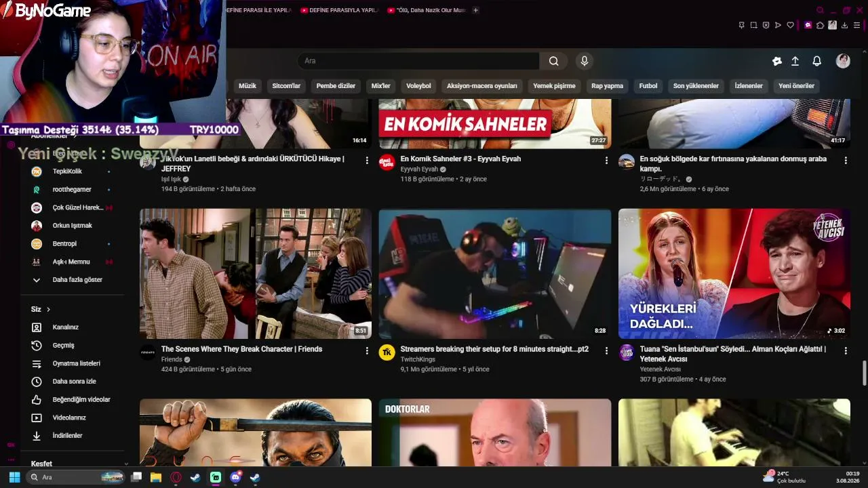Image resolution: width=868 pixels, height=488 pixels.
Task: Open options for Streamers breaking setup video
Action: point(606,351)
